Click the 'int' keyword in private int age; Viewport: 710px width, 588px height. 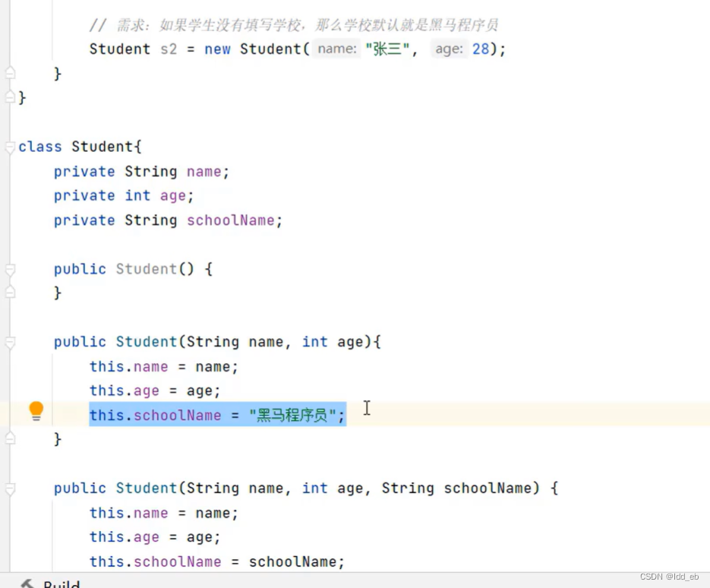[x=137, y=196]
